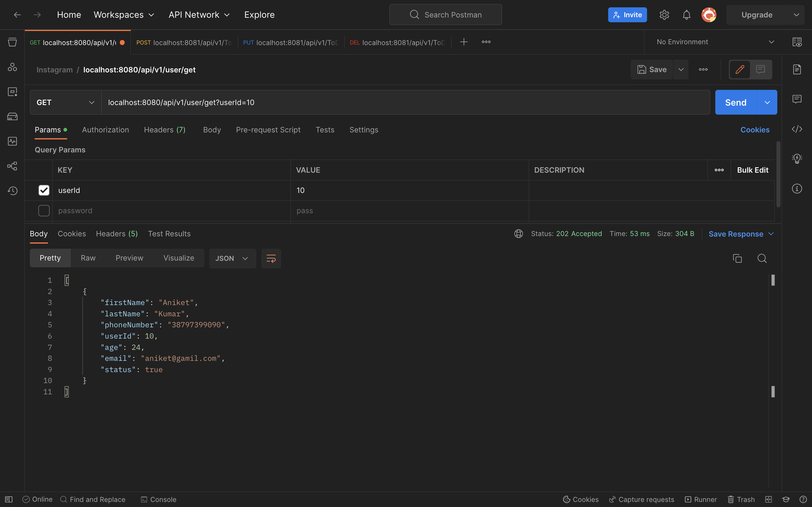Viewport: 812px width, 507px height.
Task: Open the Collections sidebar icon
Action: tap(12, 42)
